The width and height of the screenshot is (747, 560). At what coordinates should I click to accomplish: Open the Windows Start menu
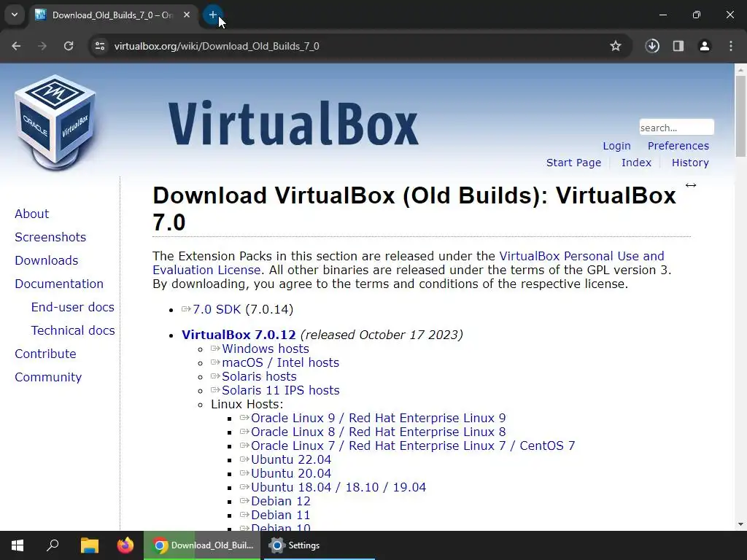tap(18, 545)
